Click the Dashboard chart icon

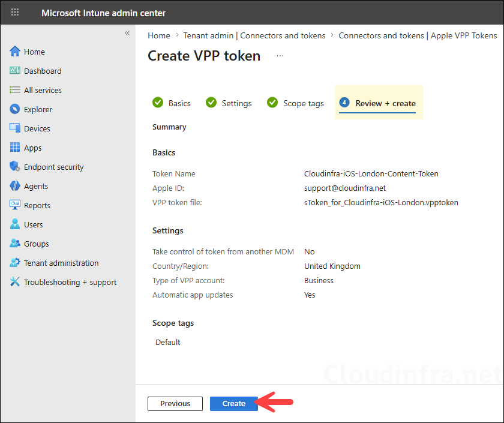(15, 70)
